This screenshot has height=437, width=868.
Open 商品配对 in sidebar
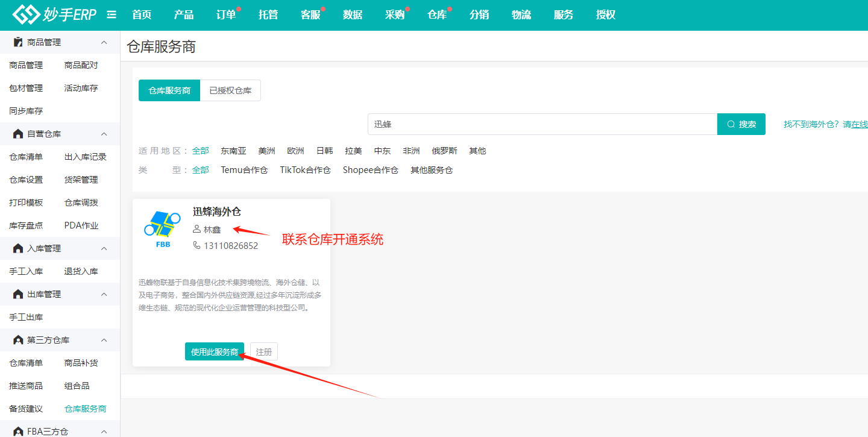[81, 65]
